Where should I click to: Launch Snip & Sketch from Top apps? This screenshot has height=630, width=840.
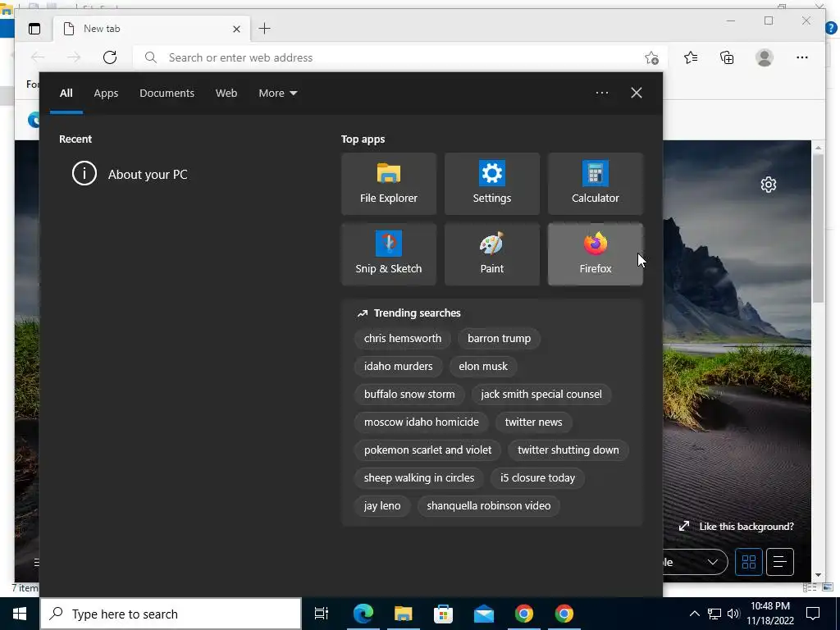click(388, 254)
